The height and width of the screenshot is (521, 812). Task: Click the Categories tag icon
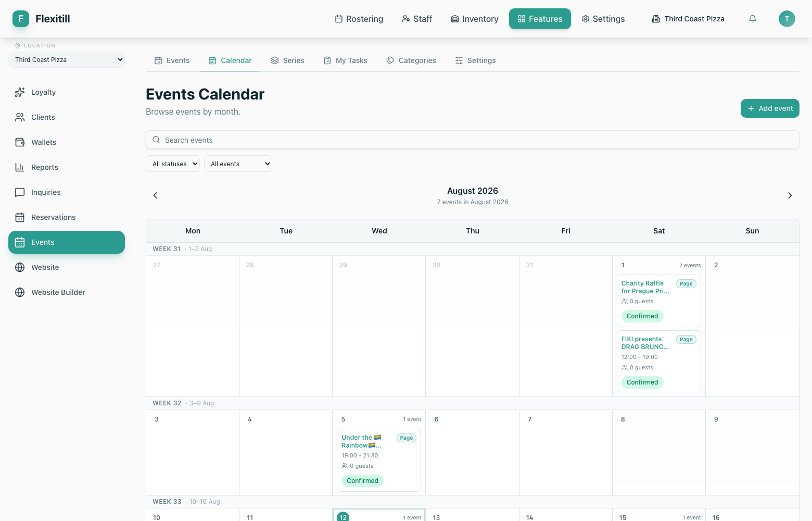pos(390,60)
